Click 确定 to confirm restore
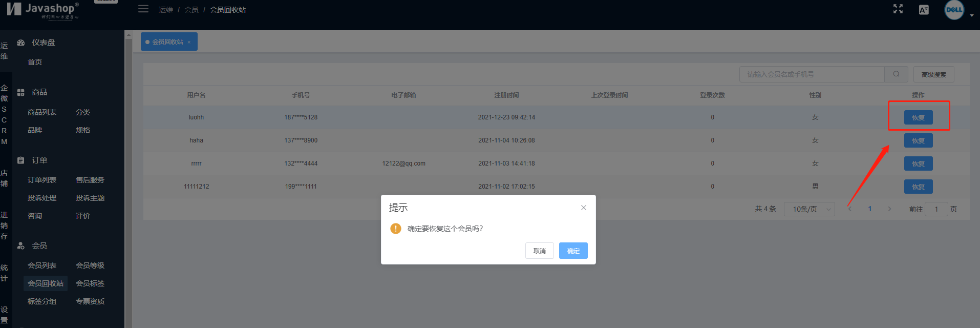Image resolution: width=980 pixels, height=328 pixels. click(573, 251)
